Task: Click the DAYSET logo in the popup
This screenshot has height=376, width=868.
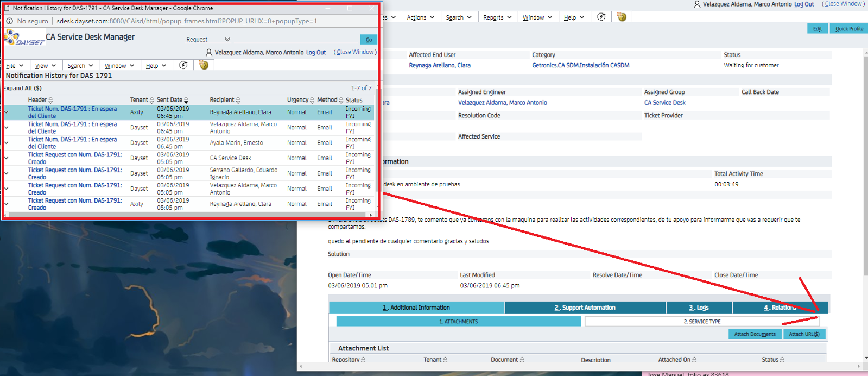Action: 24,37
